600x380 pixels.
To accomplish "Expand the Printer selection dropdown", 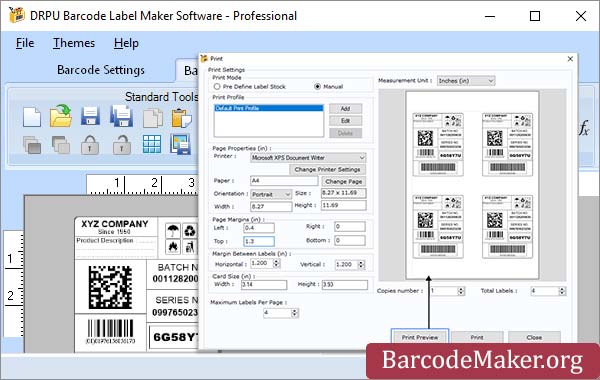I will coord(308,158).
